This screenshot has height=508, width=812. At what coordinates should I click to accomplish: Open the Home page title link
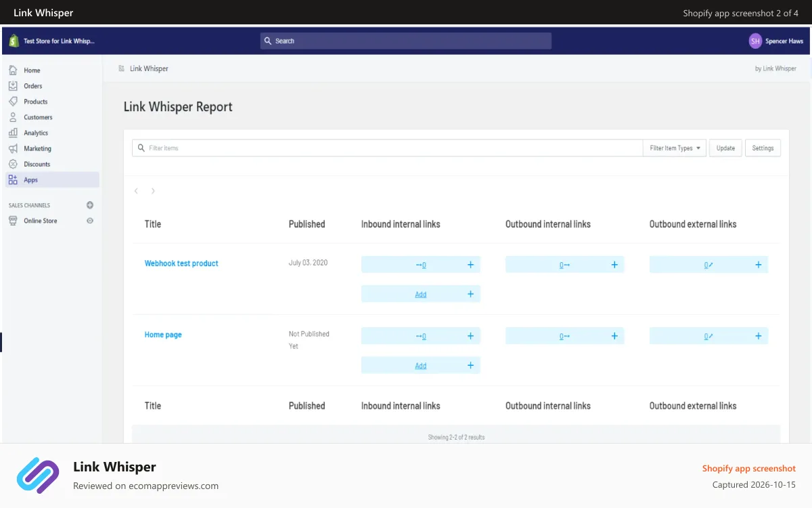point(163,335)
